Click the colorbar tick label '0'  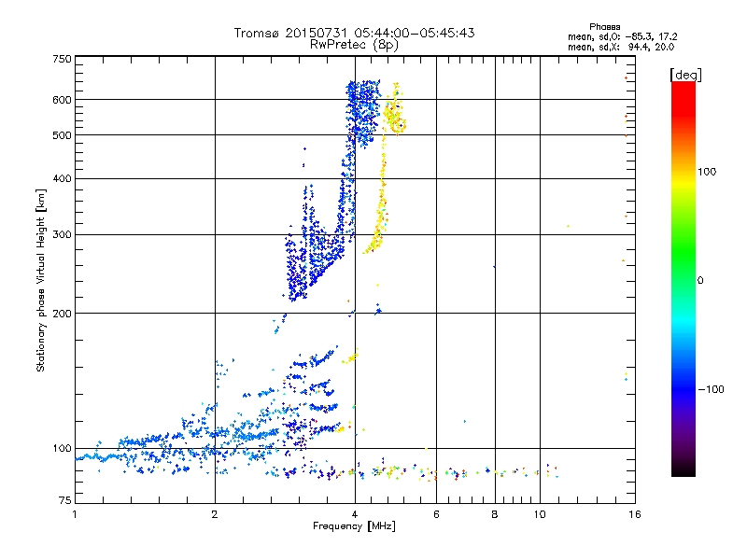point(700,281)
